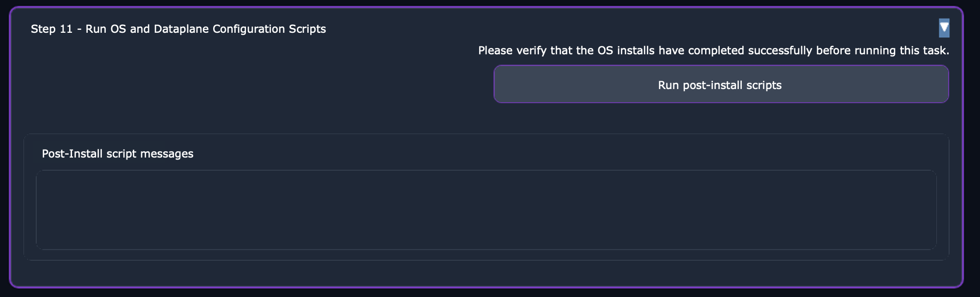Click the OS install verification notice text
980x297 pixels.
(713, 50)
